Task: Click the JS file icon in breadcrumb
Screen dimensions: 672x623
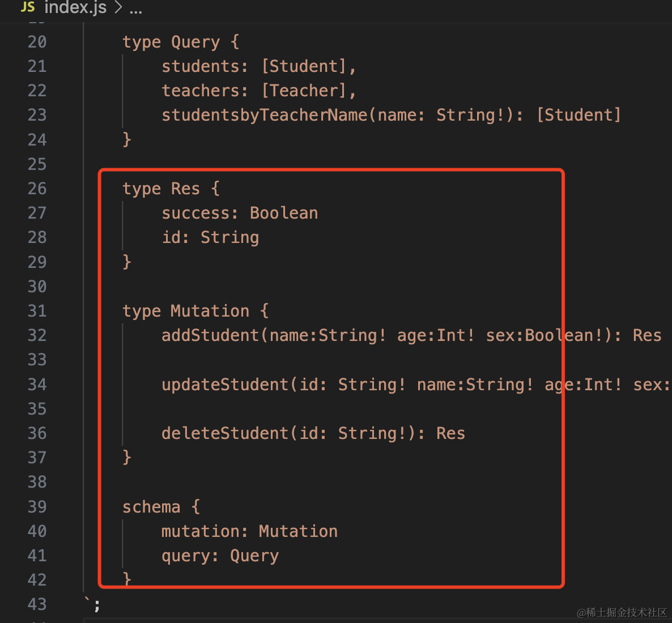Action: click(28, 7)
